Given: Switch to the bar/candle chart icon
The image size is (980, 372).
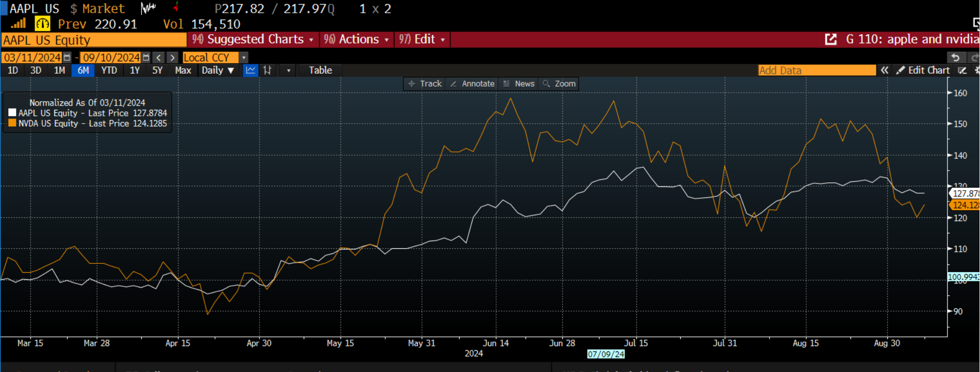Looking at the screenshot, I should point(267,71).
